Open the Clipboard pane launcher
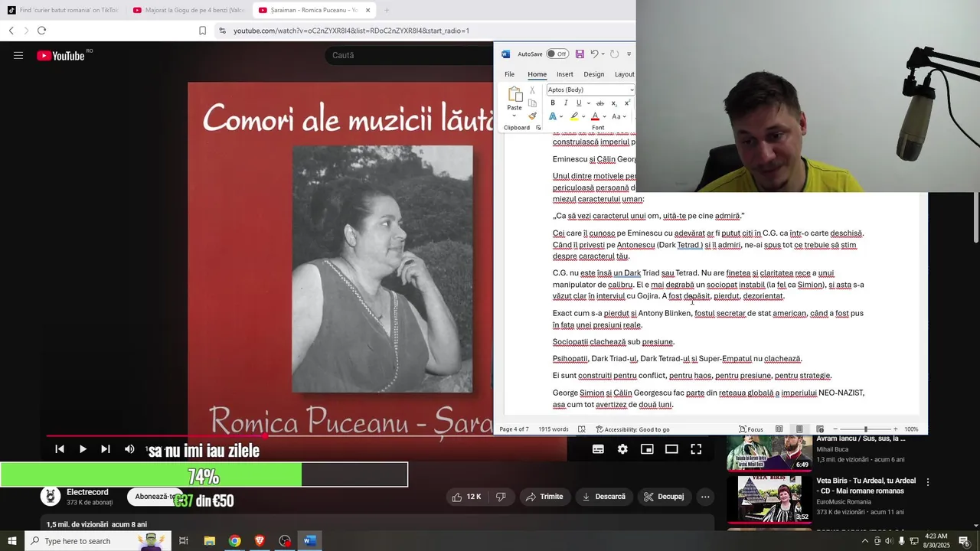Image resolution: width=980 pixels, height=551 pixels. click(x=538, y=128)
